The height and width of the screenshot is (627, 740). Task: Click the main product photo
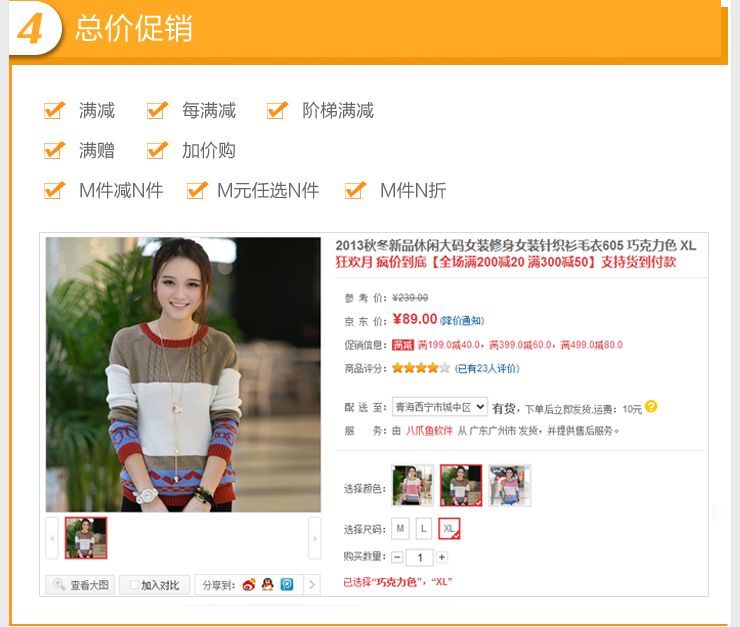[183, 375]
